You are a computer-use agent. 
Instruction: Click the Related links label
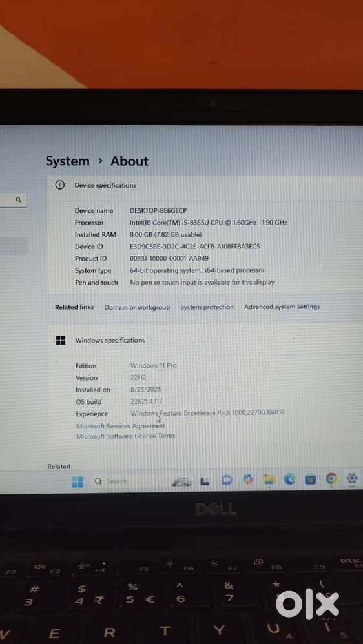pyautogui.click(x=74, y=307)
